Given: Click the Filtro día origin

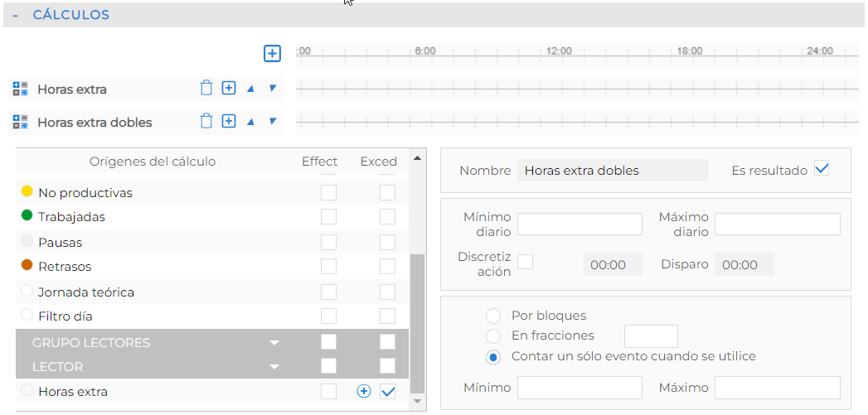Looking at the screenshot, I should (x=65, y=316).
